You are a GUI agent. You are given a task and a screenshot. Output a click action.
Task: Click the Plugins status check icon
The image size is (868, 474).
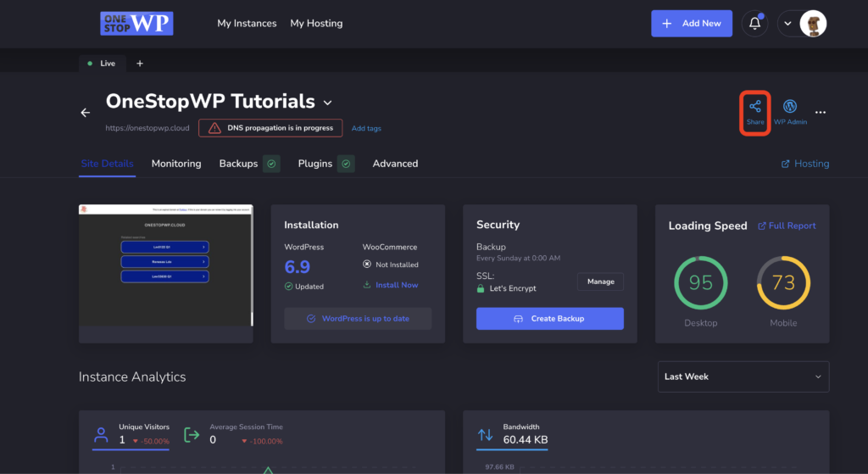click(346, 164)
